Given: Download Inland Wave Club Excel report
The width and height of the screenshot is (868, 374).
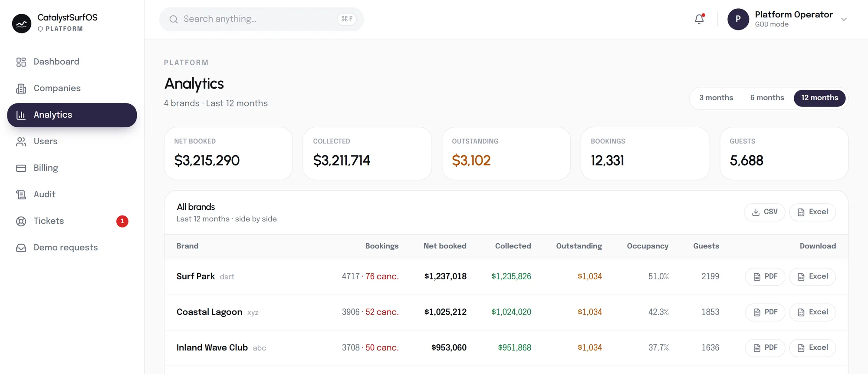Looking at the screenshot, I should click(x=812, y=348).
